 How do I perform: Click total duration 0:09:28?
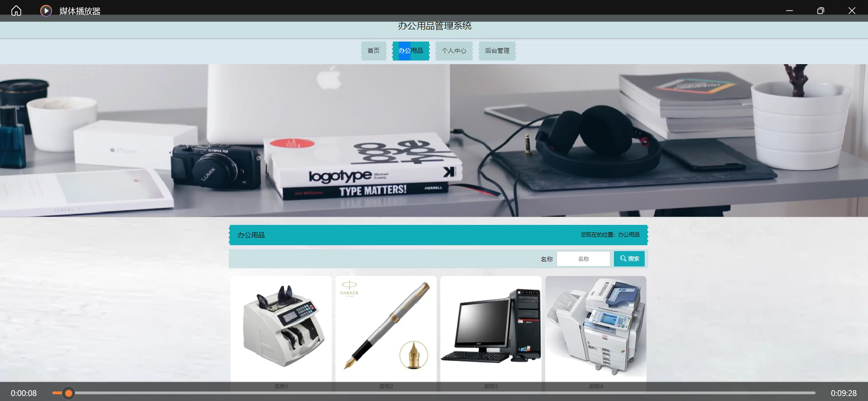click(844, 393)
